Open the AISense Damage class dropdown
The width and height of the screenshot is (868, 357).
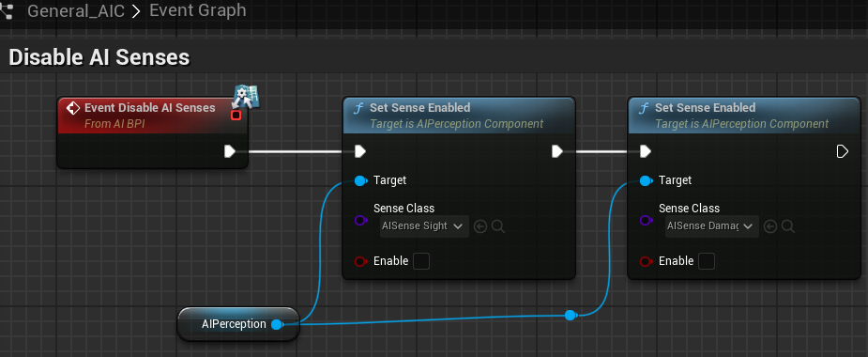tap(712, 226)
